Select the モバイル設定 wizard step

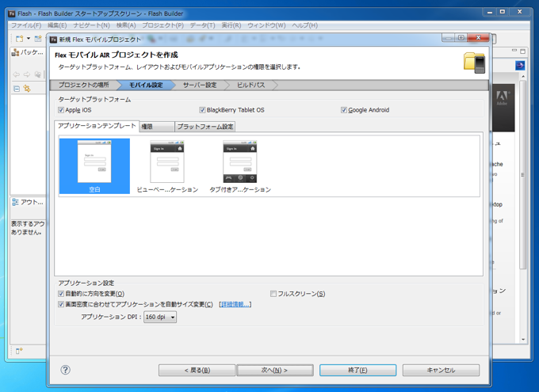(x=146, y=85)
